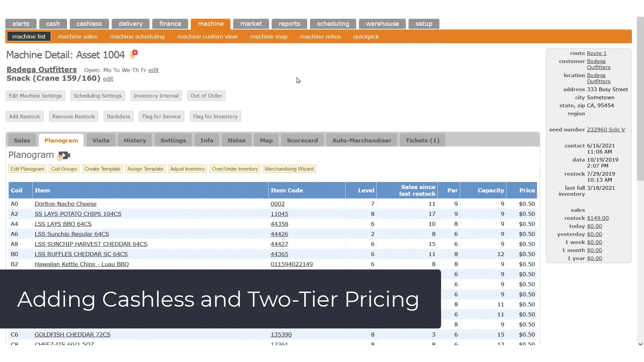The height and width of the screenshot is (362, 644).
Task: Follow the Route 1 link in sidebar
Action: 597,53
